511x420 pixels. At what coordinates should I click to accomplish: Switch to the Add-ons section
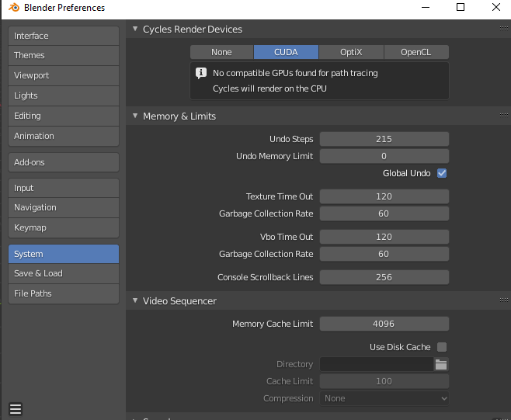[x=64, y=162]
